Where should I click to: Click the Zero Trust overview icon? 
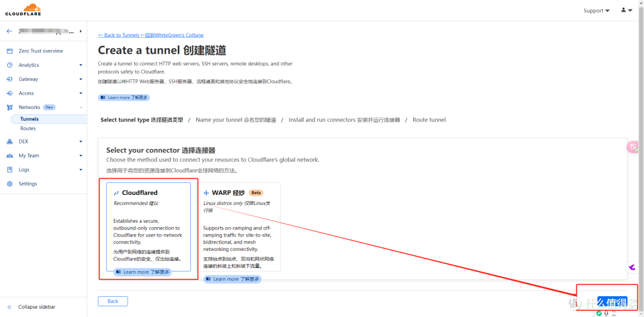pos(10,51)
